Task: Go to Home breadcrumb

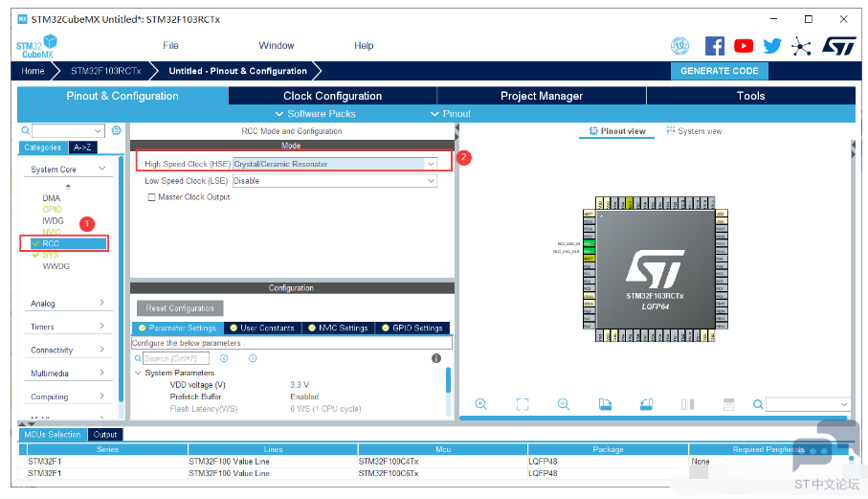Action: pyautogui.click(x=33, y=71)
